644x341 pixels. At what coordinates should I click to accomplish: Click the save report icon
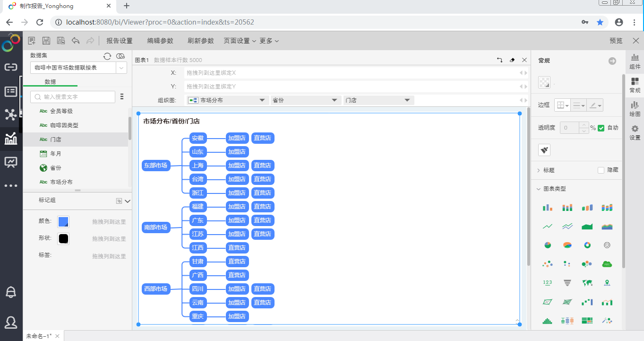click(x=46, y=40)
